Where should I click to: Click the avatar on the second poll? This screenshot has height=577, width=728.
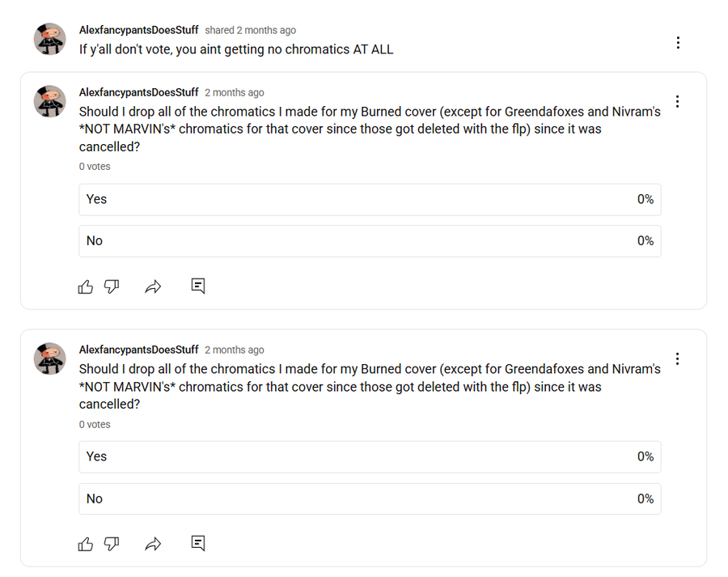pyautogui.click(x=49, y=359)
